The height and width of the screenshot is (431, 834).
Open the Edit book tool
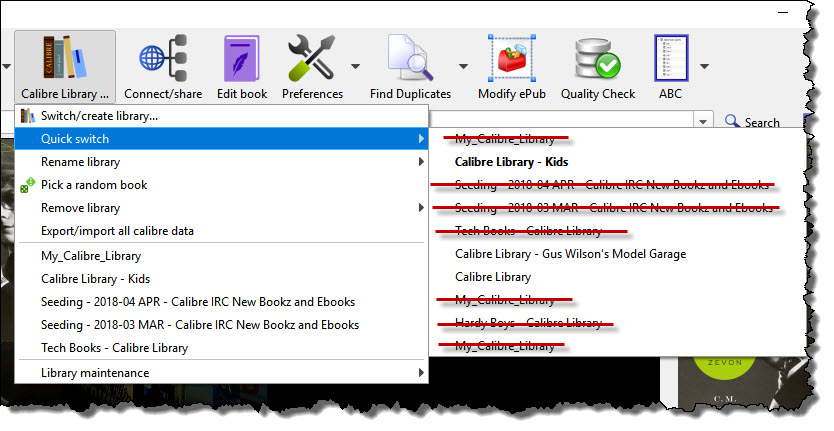point(242,58)
